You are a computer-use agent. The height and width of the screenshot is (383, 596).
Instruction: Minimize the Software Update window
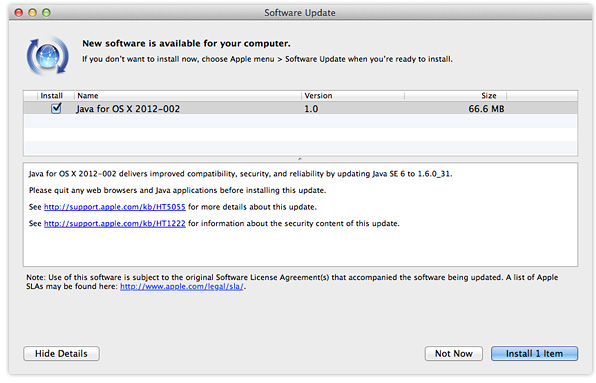coord(32,13)
